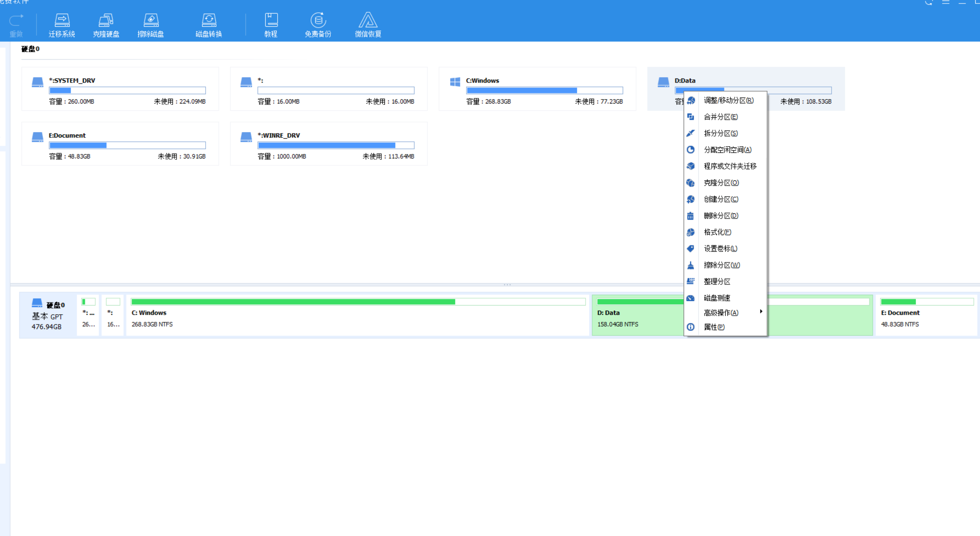Click the 硬盘0 heading label
The image size is (980, 536).
30,49
